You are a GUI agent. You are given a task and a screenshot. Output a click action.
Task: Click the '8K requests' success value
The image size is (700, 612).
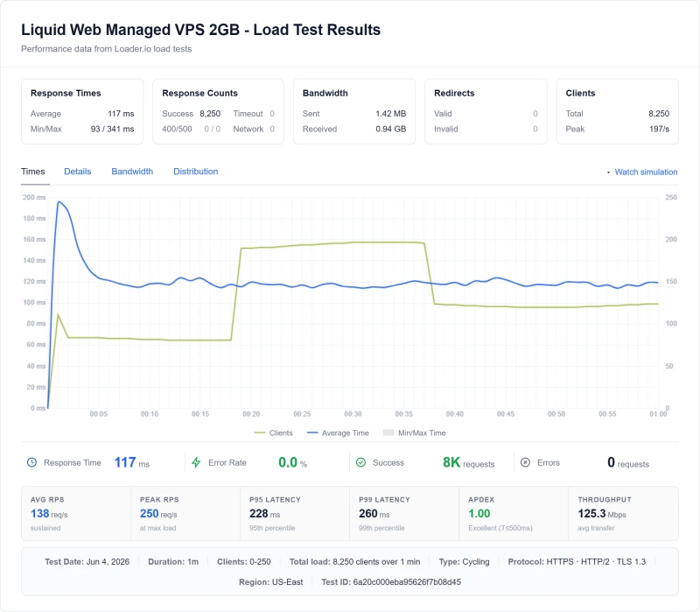469,462
